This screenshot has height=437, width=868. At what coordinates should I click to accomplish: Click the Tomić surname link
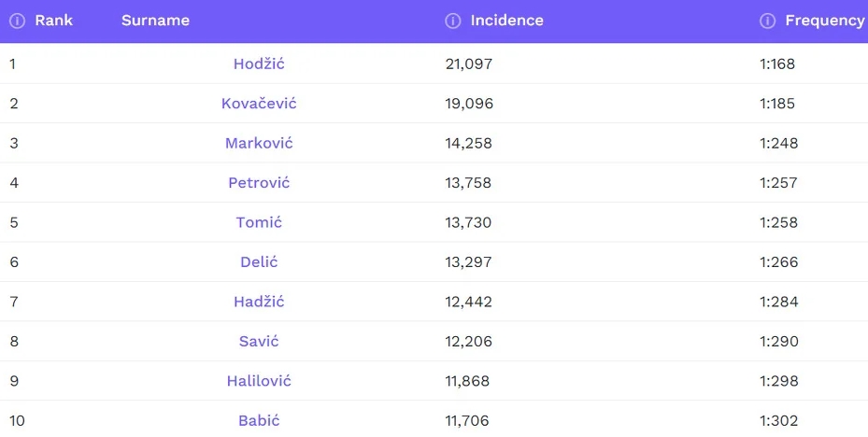coord(259,222)
